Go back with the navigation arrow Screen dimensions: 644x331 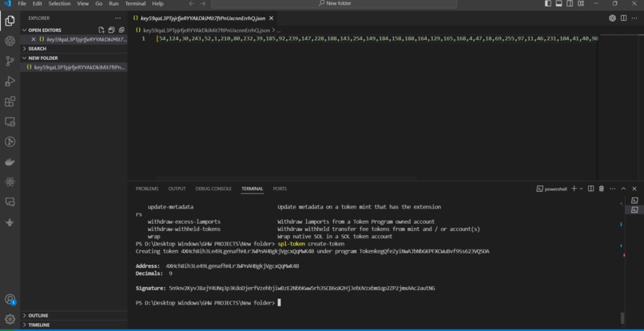point(192,4)
